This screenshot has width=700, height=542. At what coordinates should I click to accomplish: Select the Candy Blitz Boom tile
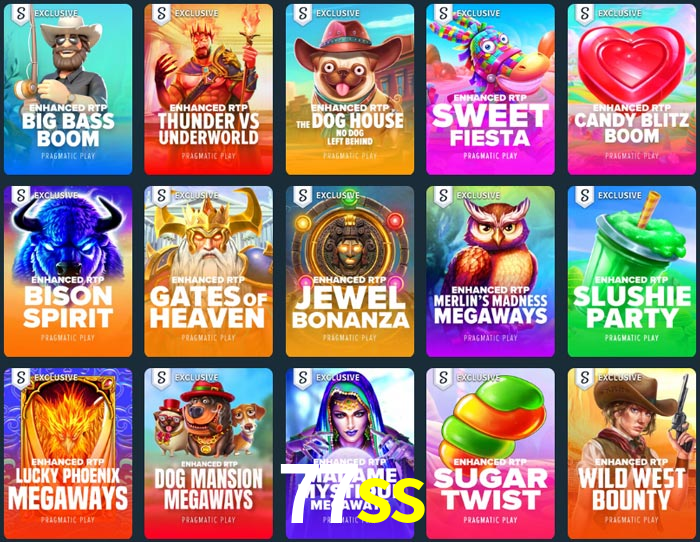(632, 89)
